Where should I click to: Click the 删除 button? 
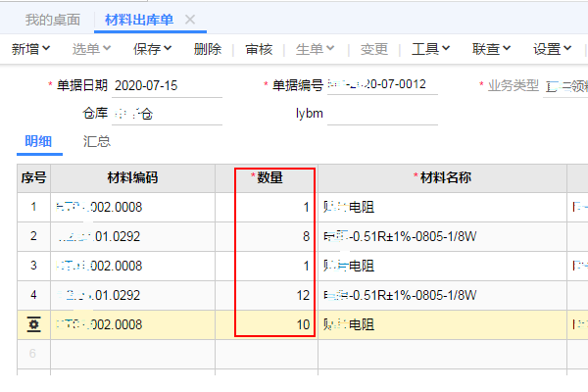[x=208, y=48]
